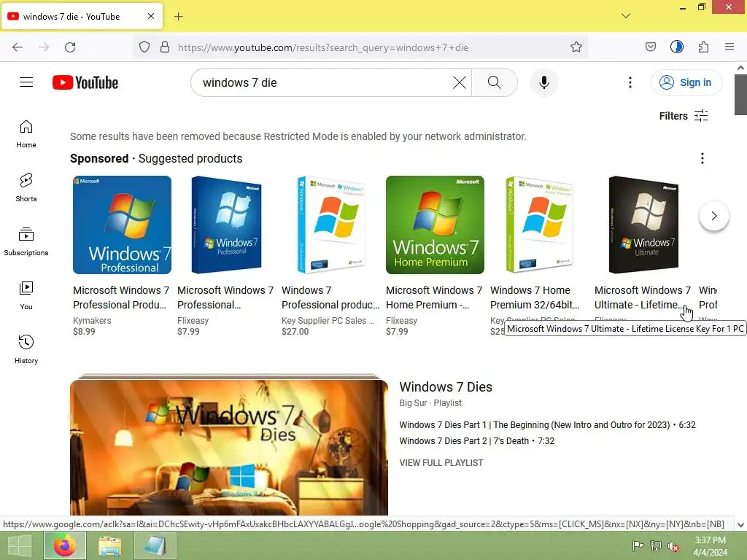Show next sponsored products with the arrow
The image size is (747, 560).
[x=713, y=216]
